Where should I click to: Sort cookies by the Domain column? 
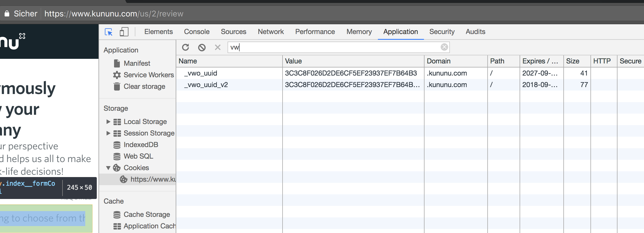click(456, 61)
